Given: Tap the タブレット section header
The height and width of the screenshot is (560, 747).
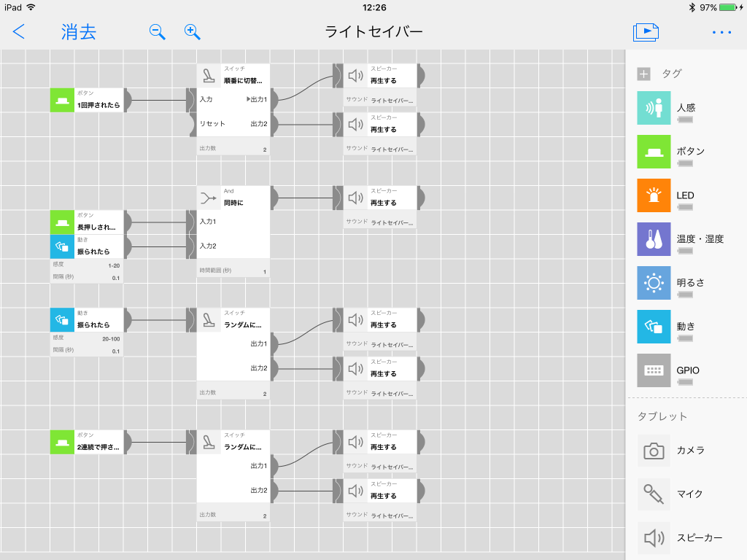Looking at the screenshot, I should click(x=662, y=416).
